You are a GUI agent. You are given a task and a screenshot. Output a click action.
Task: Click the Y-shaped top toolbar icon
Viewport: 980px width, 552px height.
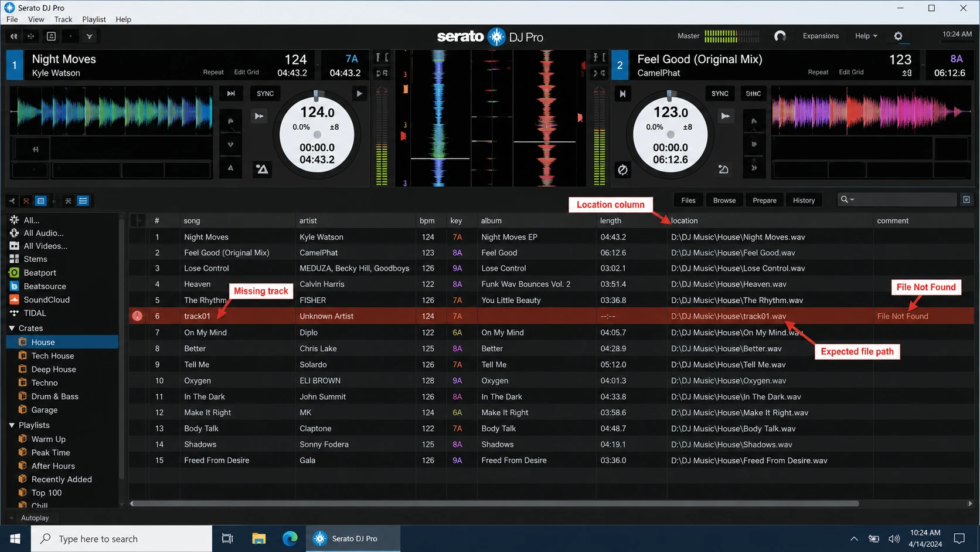89,36
